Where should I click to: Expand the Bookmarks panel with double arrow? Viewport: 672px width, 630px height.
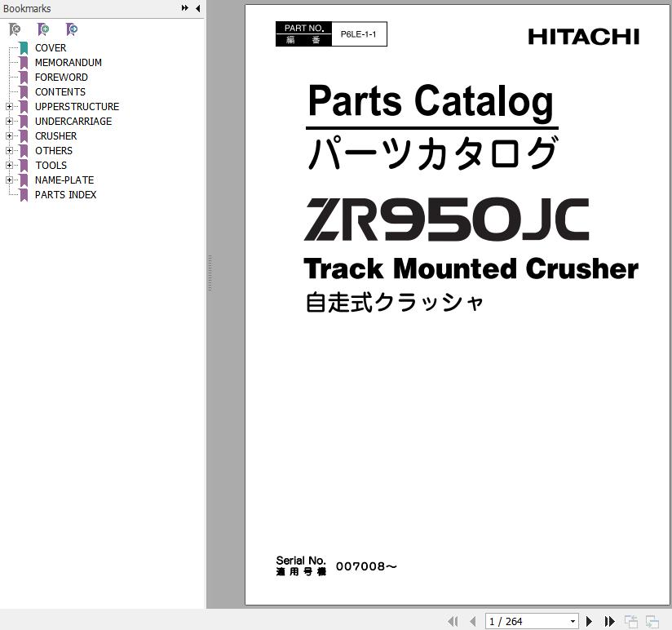point(184,7)
